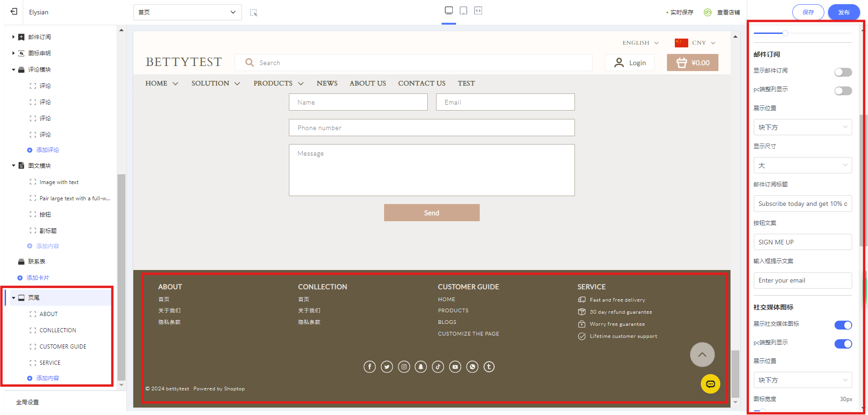The image size is (868, 415).
Task: Switch to tablet preview icon
Action: tap(463, 11)
